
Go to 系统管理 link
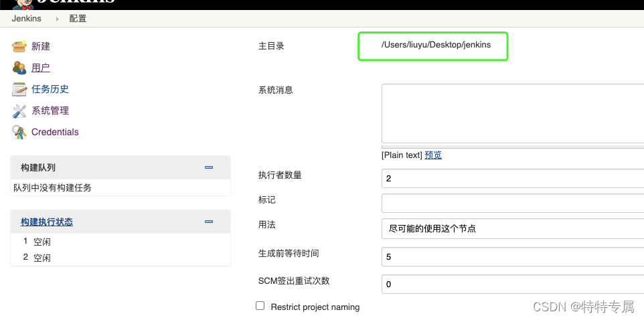50,110
